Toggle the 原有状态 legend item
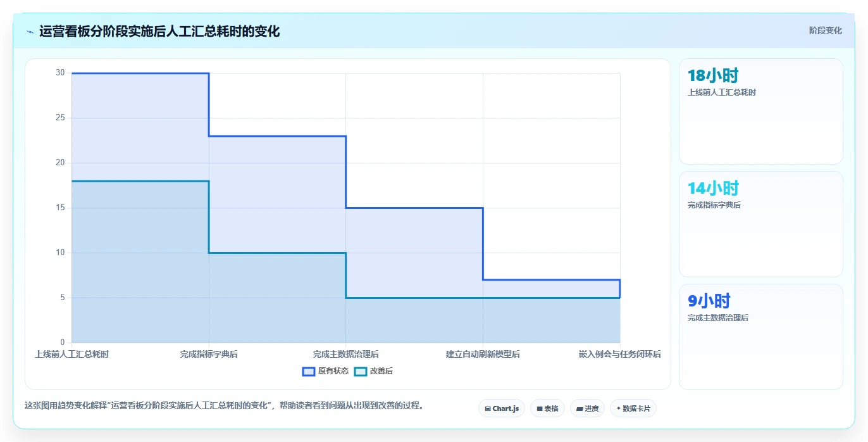Viewport: 868px width, 442px height. click(325, 371)
